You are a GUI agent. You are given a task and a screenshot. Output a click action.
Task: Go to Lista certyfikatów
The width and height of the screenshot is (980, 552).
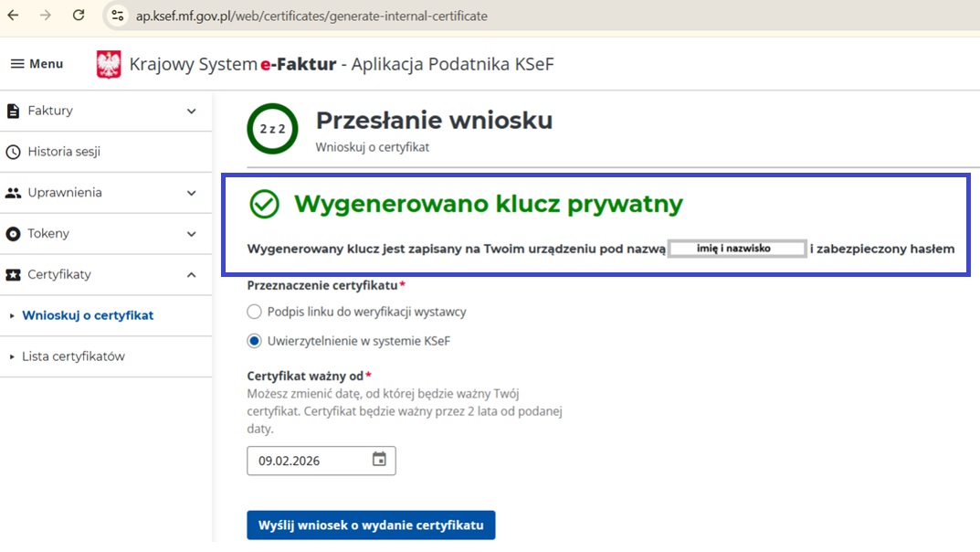73,356
